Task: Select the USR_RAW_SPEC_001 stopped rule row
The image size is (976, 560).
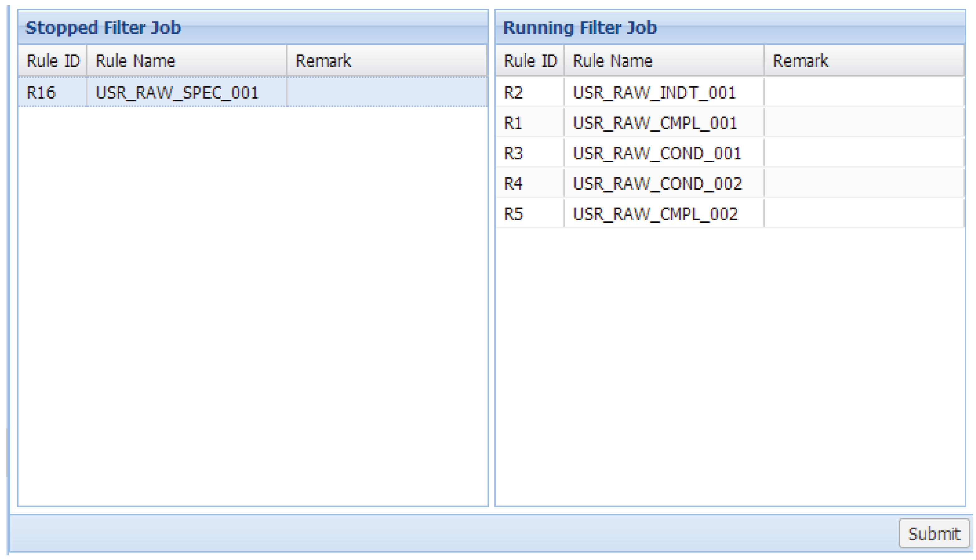Action: tap(177, 92)
